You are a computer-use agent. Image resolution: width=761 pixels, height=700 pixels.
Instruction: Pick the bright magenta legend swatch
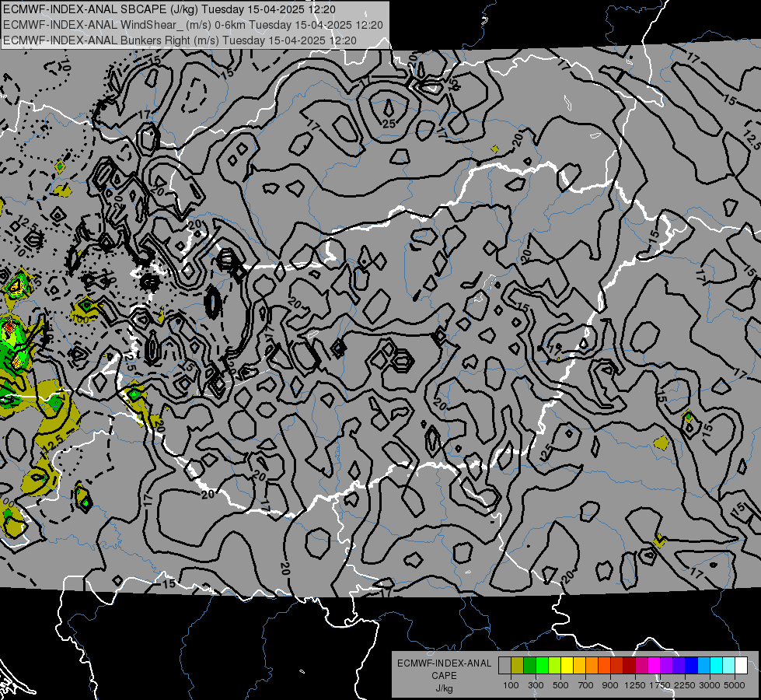click(655, 666)
